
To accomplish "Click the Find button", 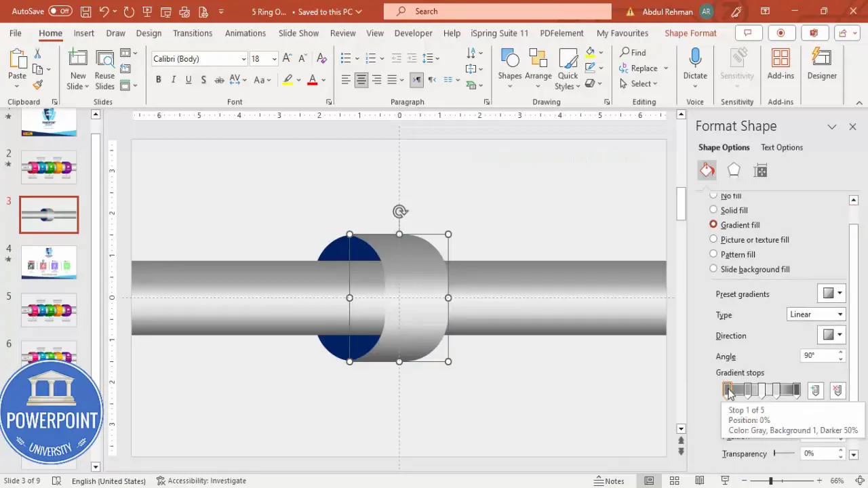I will [633, 52].
